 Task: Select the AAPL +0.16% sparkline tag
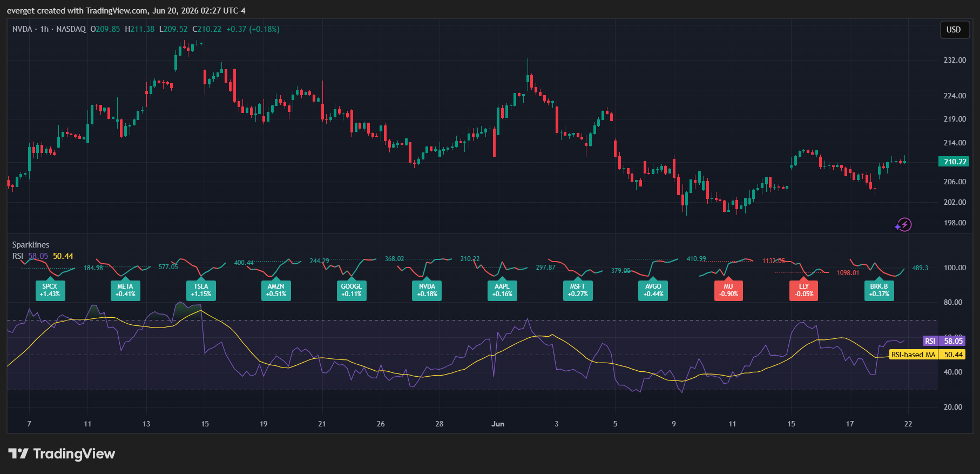502,290
